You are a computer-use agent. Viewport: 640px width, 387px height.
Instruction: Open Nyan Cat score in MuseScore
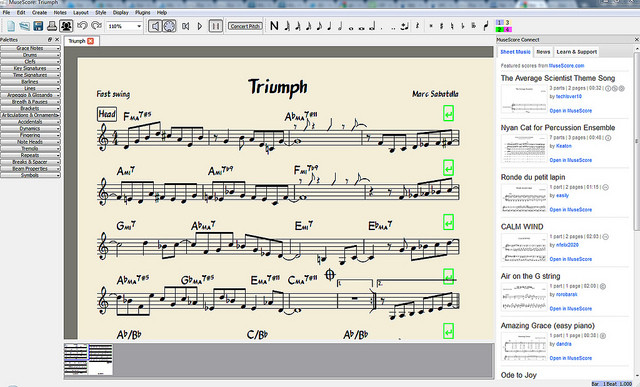point(571,160)
